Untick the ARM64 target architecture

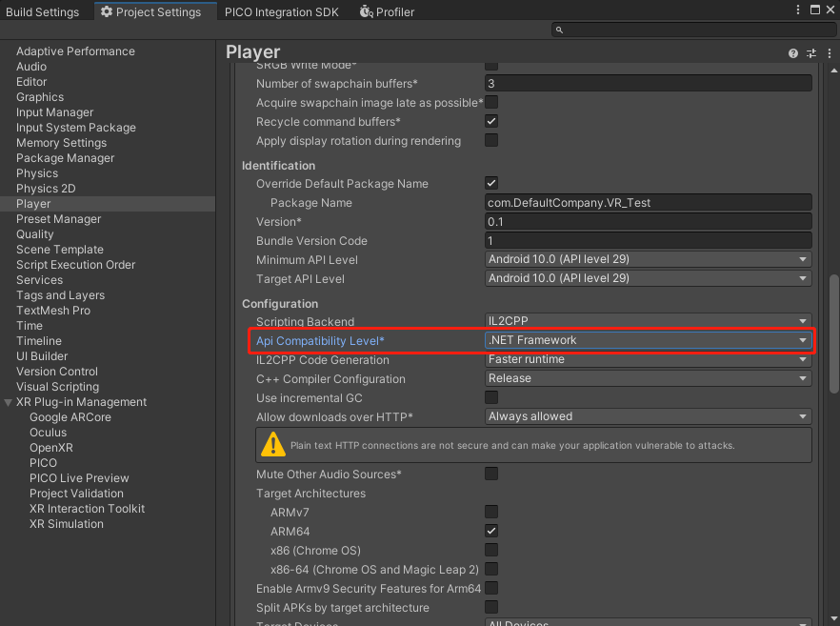pos(490,531)
